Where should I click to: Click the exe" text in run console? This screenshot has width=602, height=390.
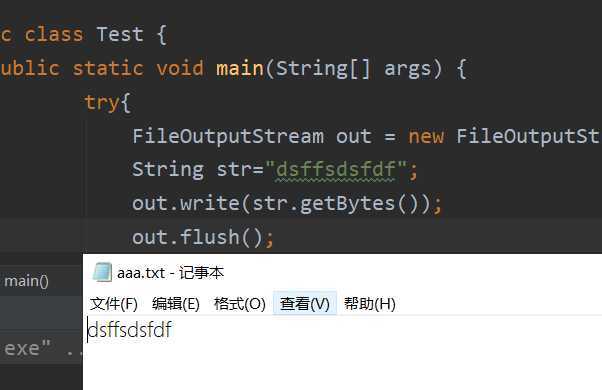coord(27,349)
